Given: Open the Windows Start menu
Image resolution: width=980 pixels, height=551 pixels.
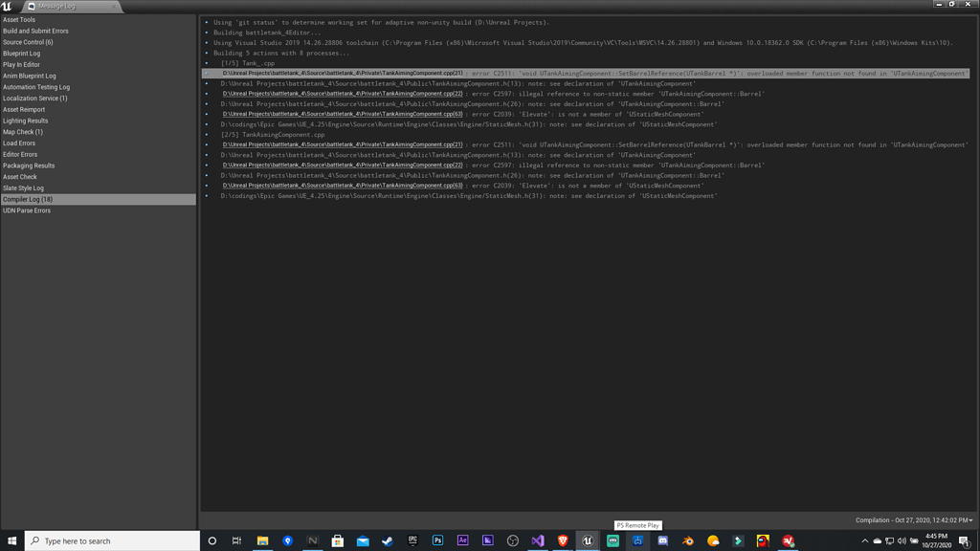Looking at the screenshot, I should point(11,541).
